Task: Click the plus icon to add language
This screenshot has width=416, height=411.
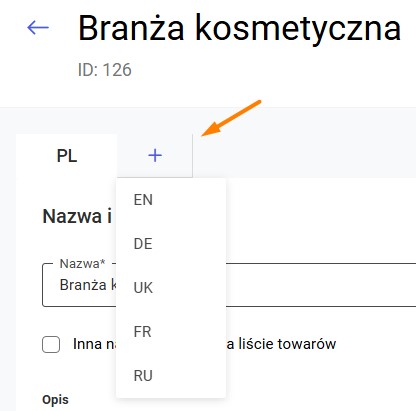Action: coord(155,156)
